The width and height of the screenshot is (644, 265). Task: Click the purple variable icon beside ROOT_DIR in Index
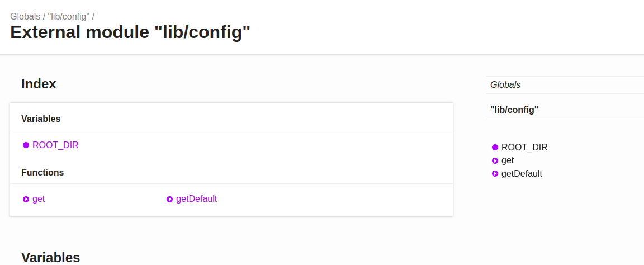[26, 145]
